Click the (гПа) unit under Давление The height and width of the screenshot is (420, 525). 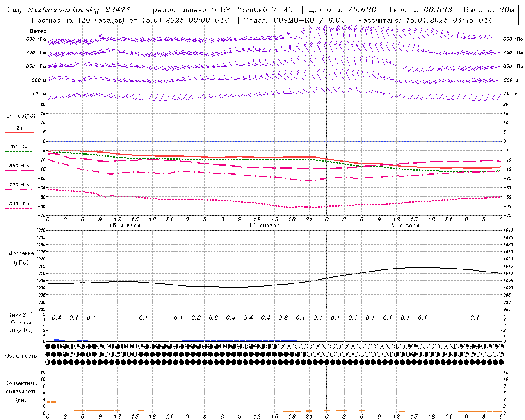pyautogui.click(x=21, y=262)
